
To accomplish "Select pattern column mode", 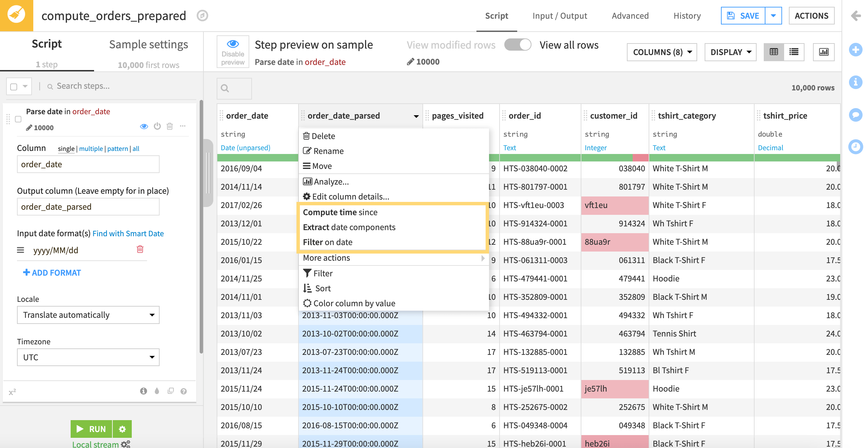I will click(x=117, y=149).
